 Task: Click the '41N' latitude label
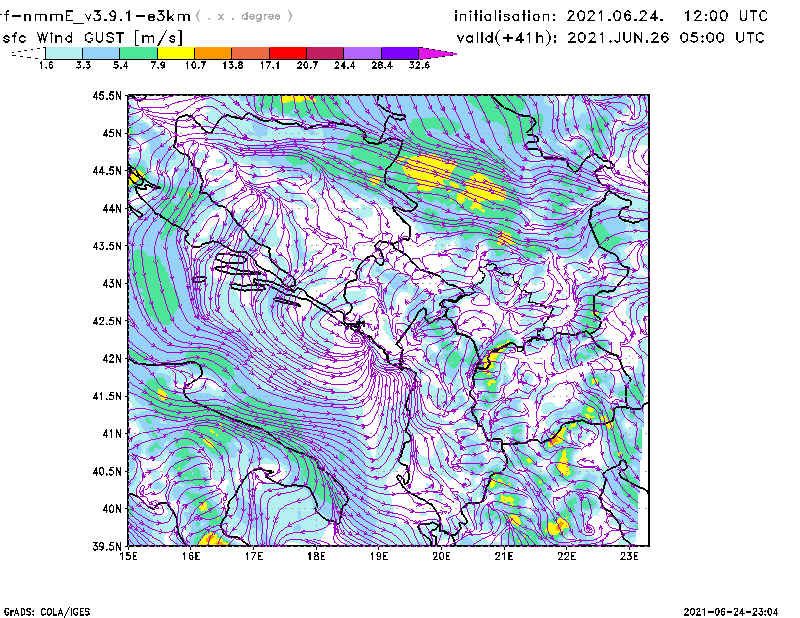tap(112, 434)
